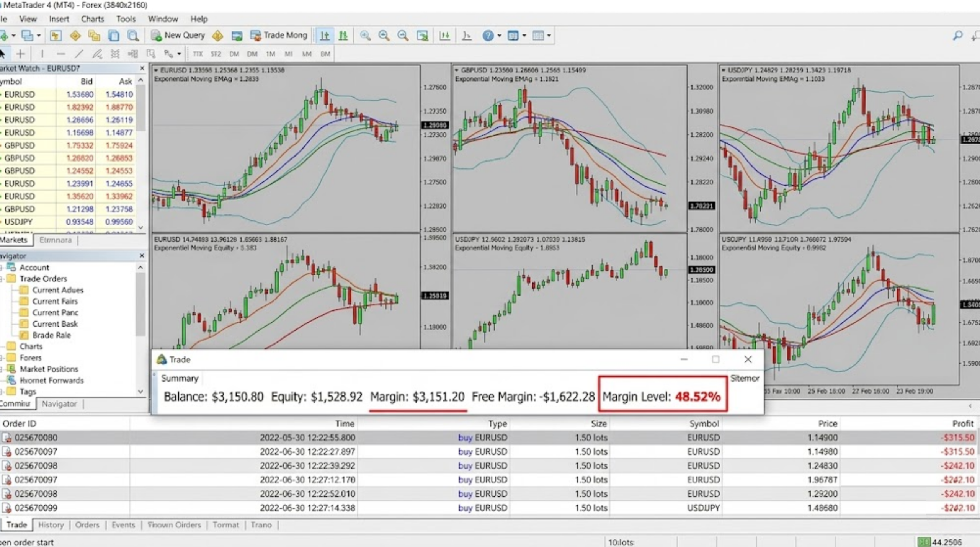980x547 pixels.
Task: Switch chart to the 1M timeframe
Action: coord(271,54)
